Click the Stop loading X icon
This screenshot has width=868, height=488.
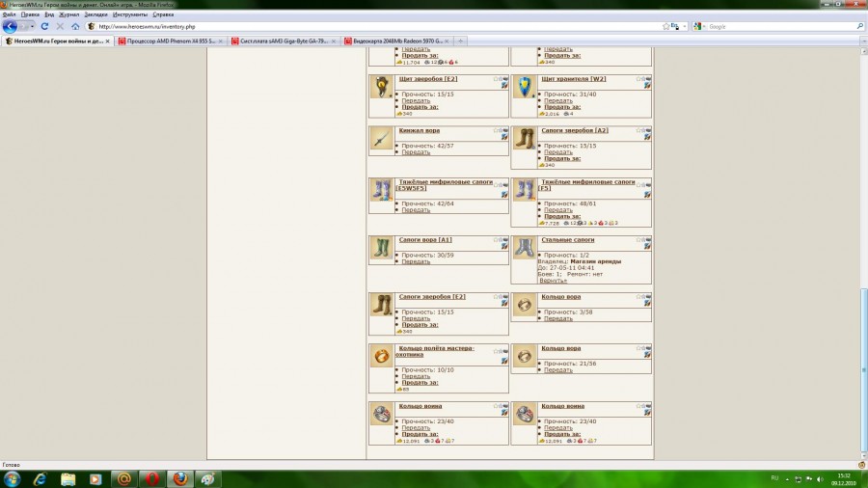(x=60, y=26)
